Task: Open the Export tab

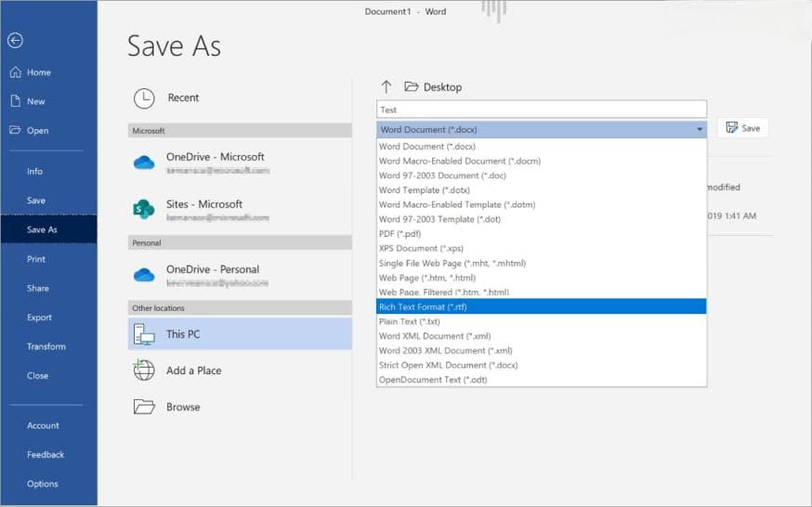Action: pos(48,318)
